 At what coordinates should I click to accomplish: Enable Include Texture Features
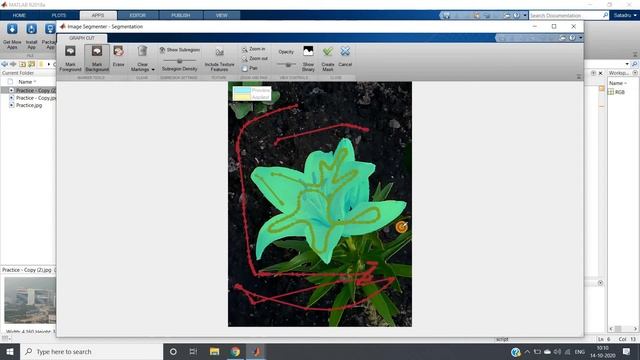219,59
